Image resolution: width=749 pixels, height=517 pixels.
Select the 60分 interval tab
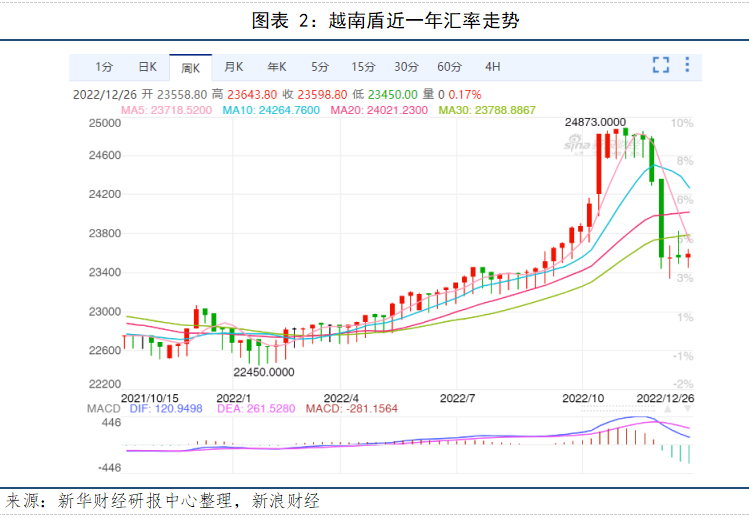tap(448, 67)
